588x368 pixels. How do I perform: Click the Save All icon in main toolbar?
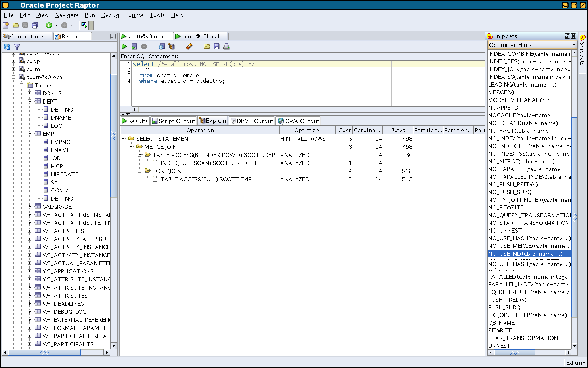[35, 25]
